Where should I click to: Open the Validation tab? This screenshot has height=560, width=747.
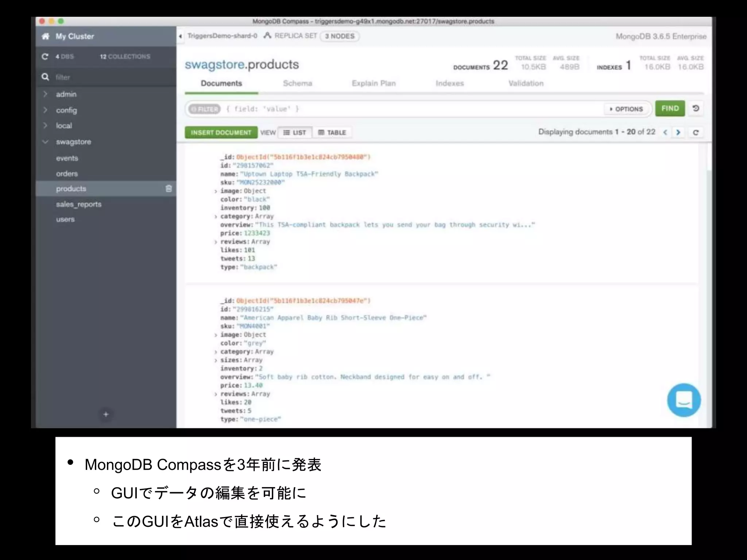point(526,83)
